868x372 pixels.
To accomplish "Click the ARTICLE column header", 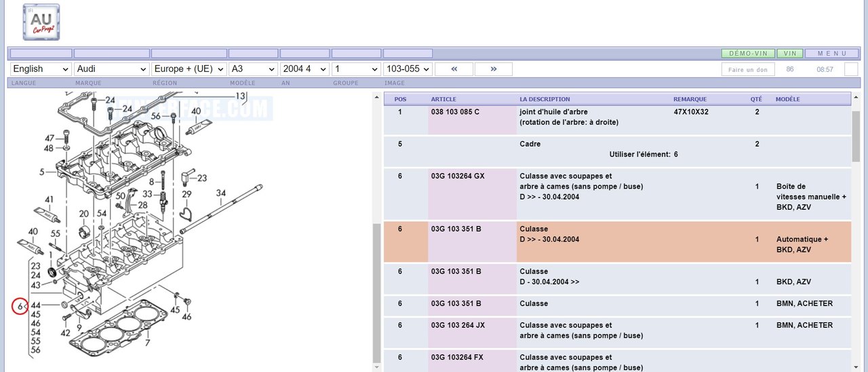I will pos(443,99).
